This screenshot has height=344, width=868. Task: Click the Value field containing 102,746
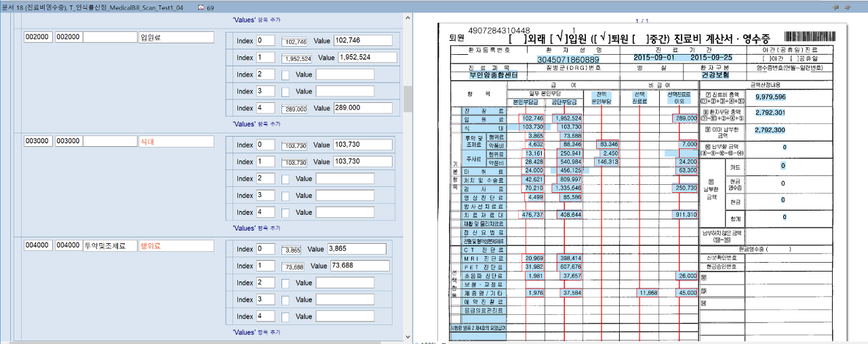(363, 41)
